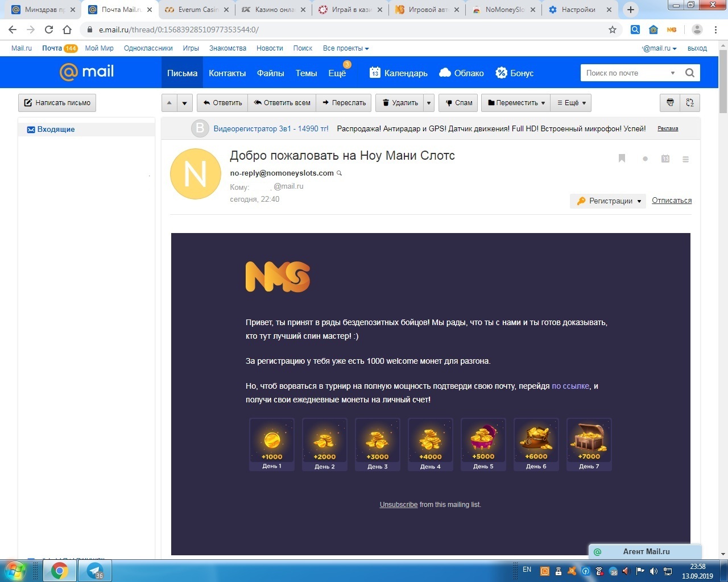This screenshot has width=728, height=582.
Task: Open the message options hamburger icon
Action: coord(685,159)
